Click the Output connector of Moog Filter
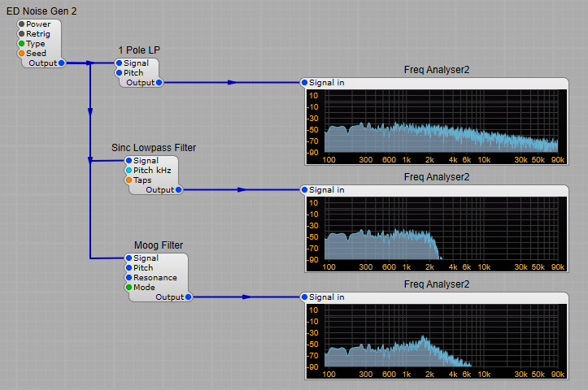Screen dimensions: 588x390 pos(188,297)
